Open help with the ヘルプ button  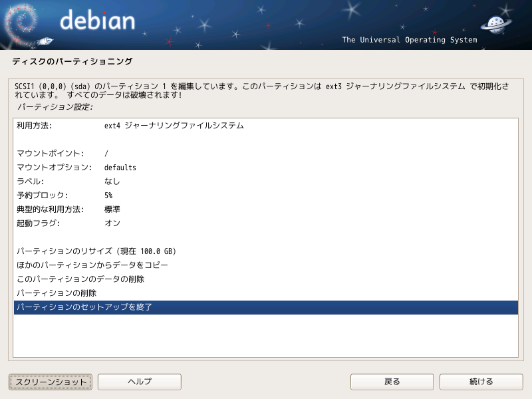pyautogui.click(x=140, y=382)
